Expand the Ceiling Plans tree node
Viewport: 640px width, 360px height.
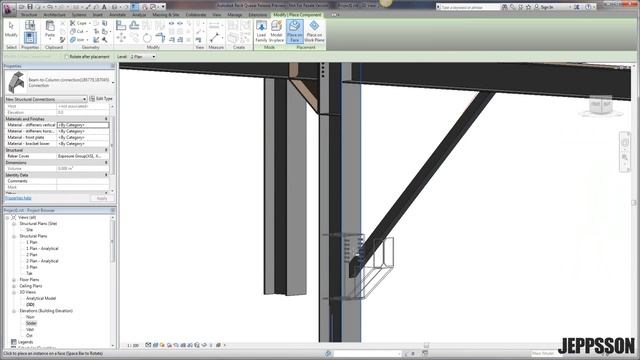coord(14,286)
